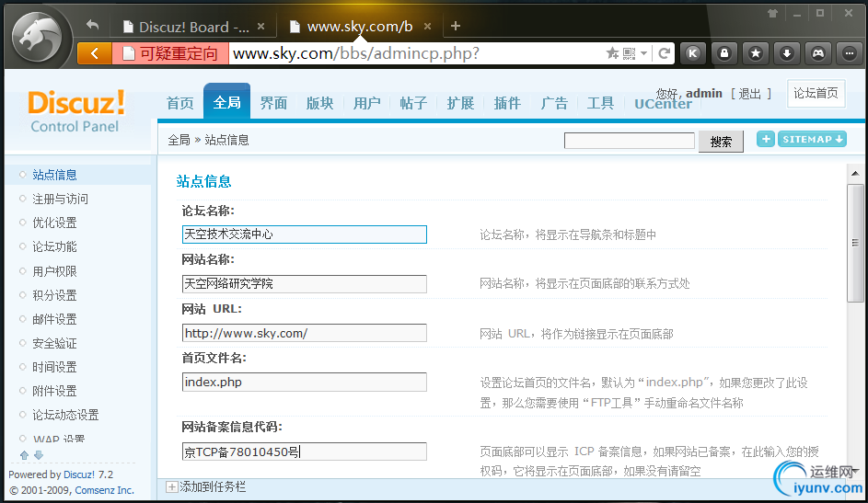Screen dimensions: 868x503
Task: Click the blue plus add icon
Action: click(x=766, y=139)
